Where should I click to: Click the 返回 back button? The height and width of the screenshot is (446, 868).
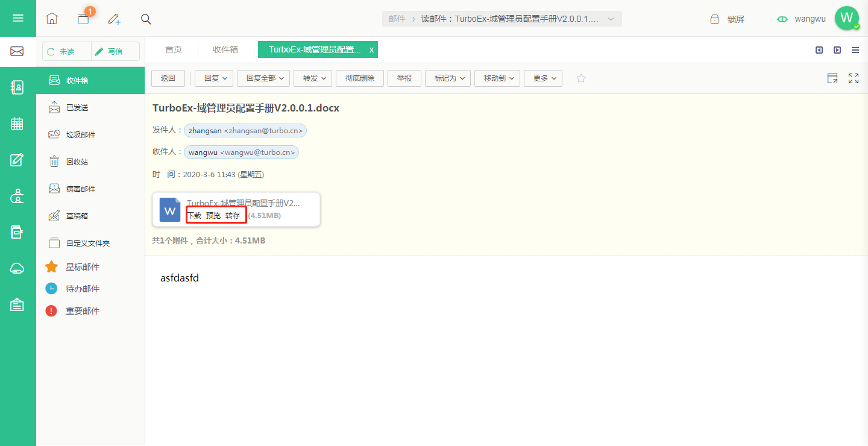click(168, 78)
